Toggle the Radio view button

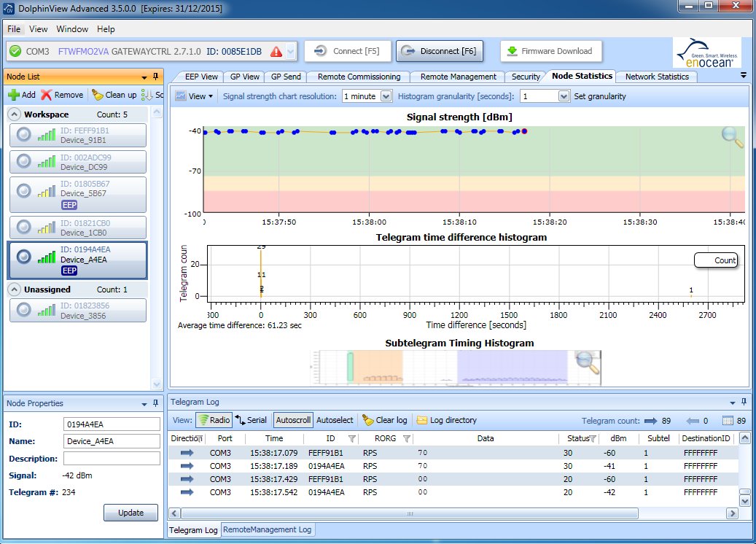coord(214,420)
